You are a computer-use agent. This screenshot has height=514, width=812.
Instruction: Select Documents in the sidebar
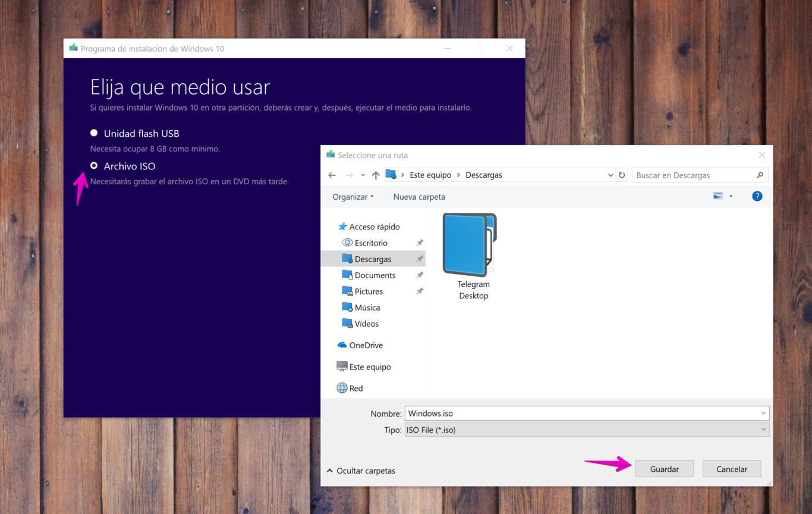375,275
